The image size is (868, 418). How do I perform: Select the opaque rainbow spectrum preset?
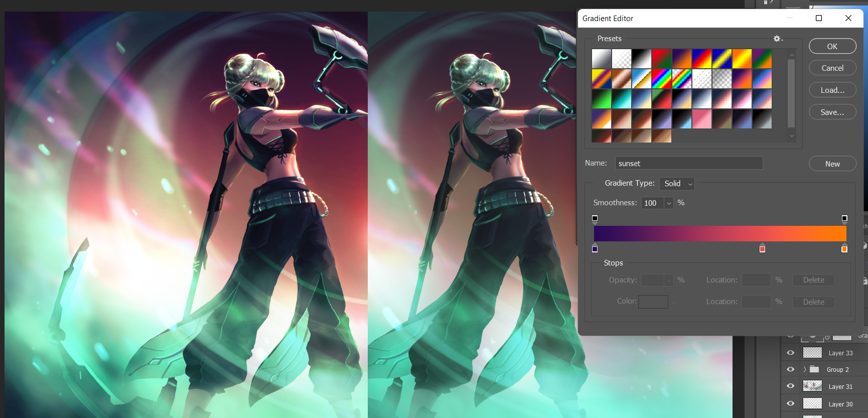point(662,79)
